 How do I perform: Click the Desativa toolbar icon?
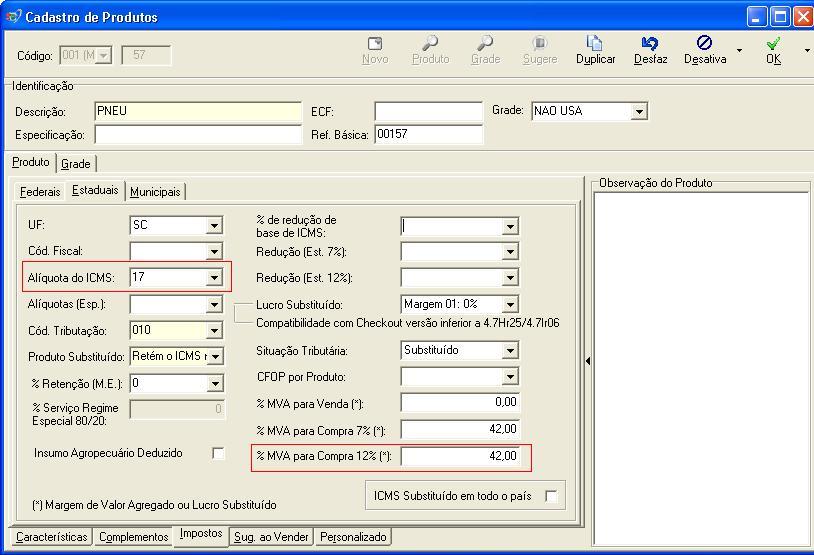[x=704, y=44]
